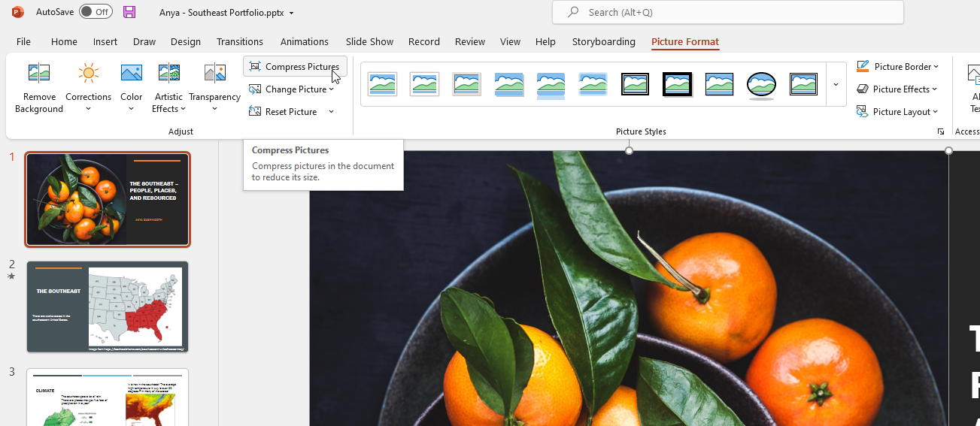980x426 pixels.
Task: Select slide 2 thumbnail with US map
Action: pos(108,307)
